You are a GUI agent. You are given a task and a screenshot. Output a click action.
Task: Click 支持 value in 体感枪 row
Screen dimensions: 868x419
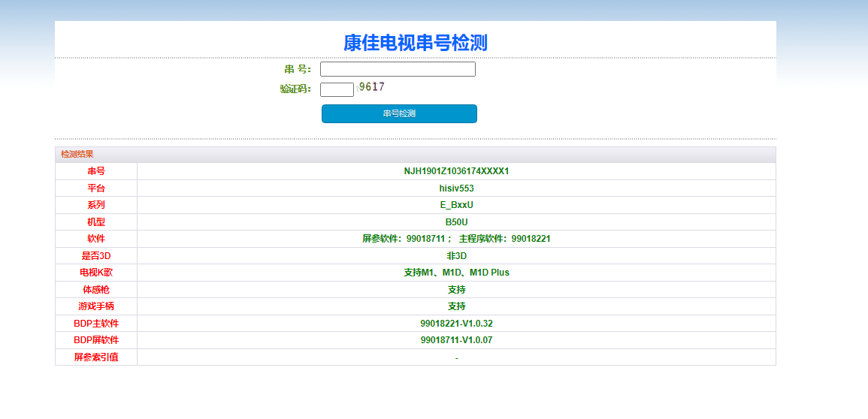click(x=456, y=290)
